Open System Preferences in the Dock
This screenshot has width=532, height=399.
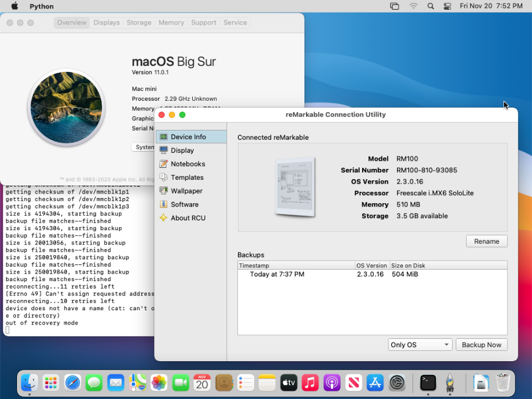[x=396, y=383]
